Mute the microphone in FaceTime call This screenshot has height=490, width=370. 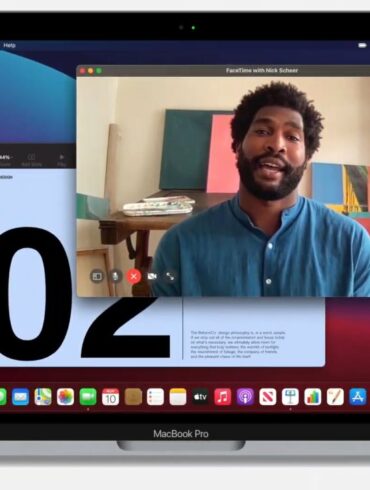coord(115,276)
